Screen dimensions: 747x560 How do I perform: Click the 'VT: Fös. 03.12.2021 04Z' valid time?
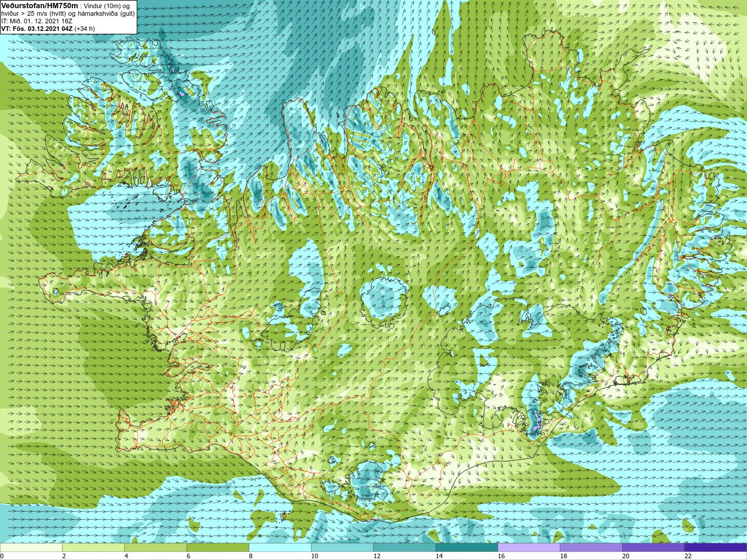[37, 29]
